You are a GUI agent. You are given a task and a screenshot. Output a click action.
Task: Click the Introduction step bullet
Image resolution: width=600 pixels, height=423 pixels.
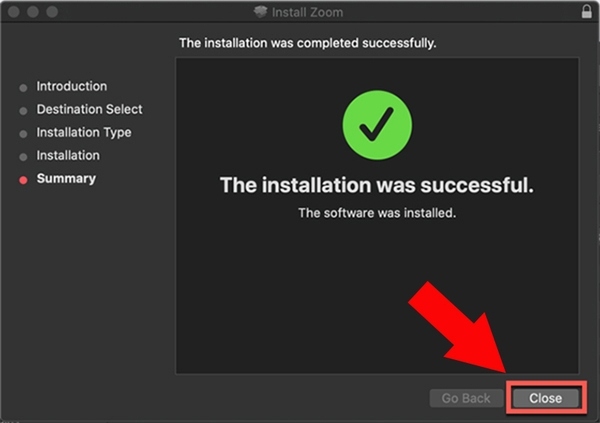[x=23, y=88]
